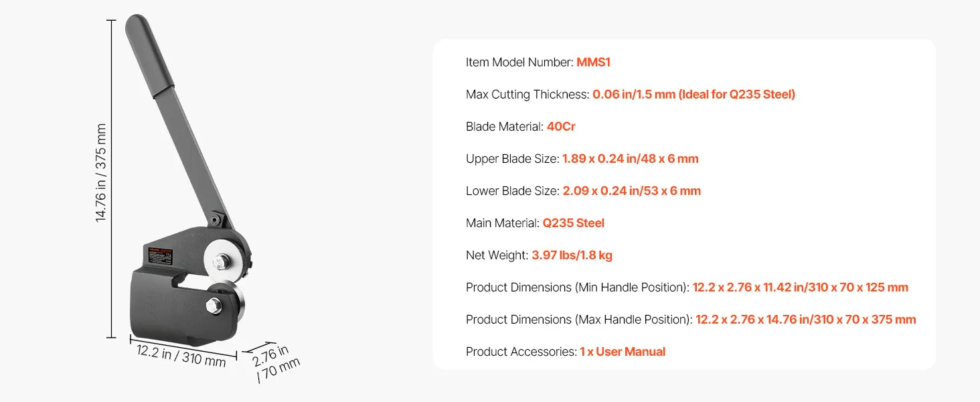Click the Lower Blade Size value
Image resolution: width=980 pixels, height=402 pixels.
631,191
